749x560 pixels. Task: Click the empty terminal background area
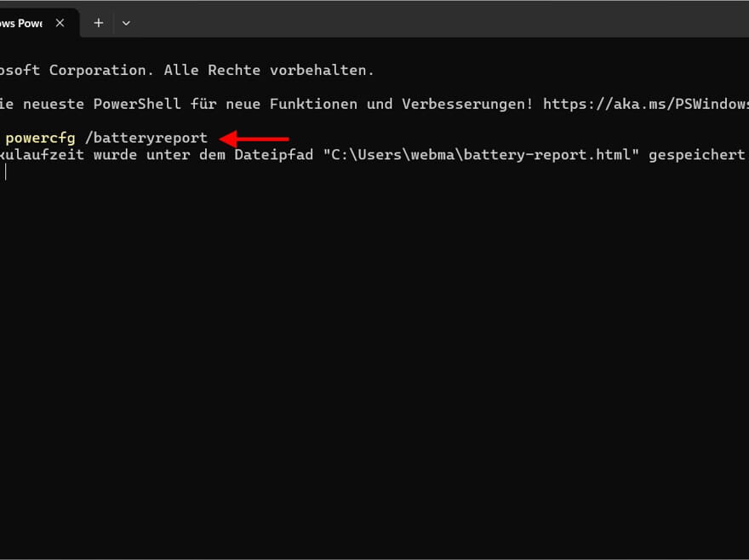click(374, 357)
